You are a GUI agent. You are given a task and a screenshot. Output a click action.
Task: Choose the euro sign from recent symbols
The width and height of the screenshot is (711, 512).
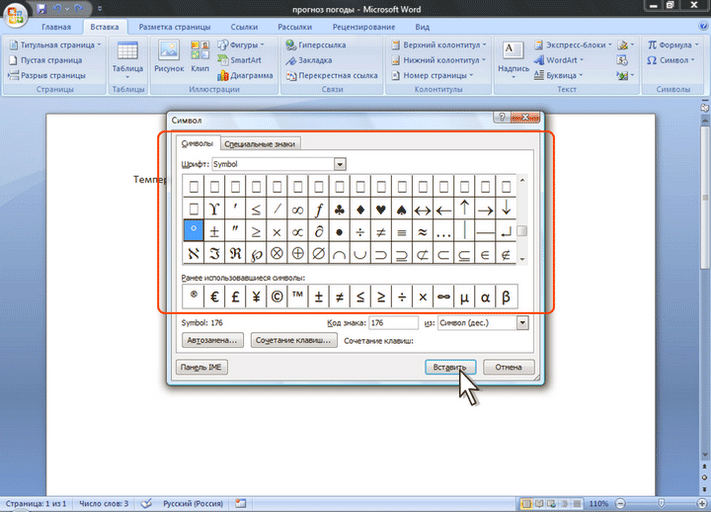(x=214, y=297)
